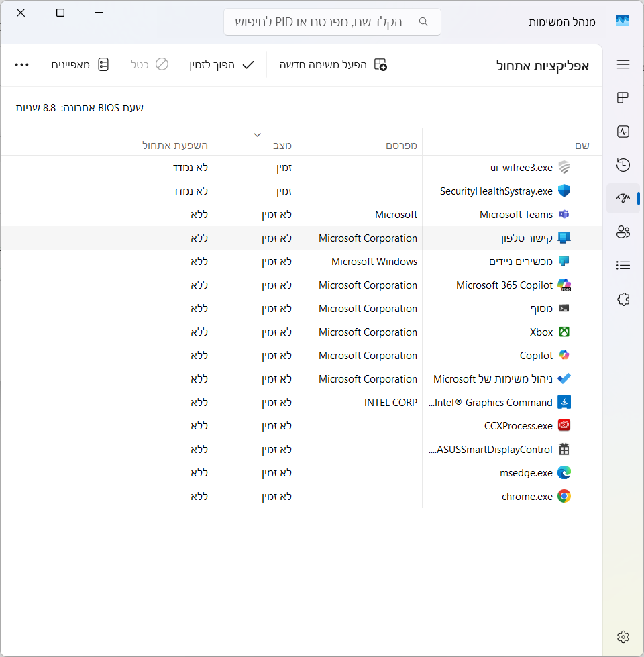644x657 pixels.
Task: Click the ui-wifree3.exe shield icon
Action: click(x=564, y=167)
